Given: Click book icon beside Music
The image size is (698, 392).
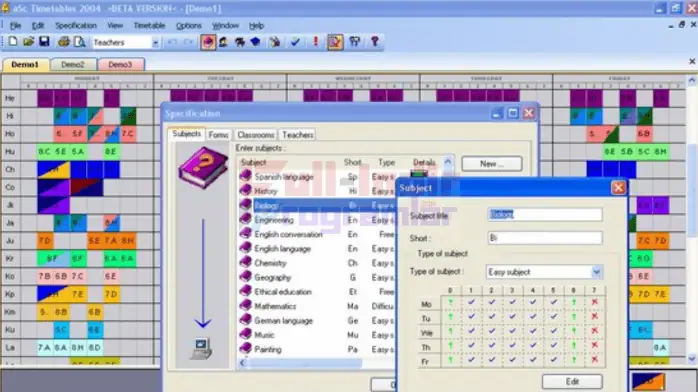Looking at the screenshot, I should pyautogui.click(x=245, y=334).
